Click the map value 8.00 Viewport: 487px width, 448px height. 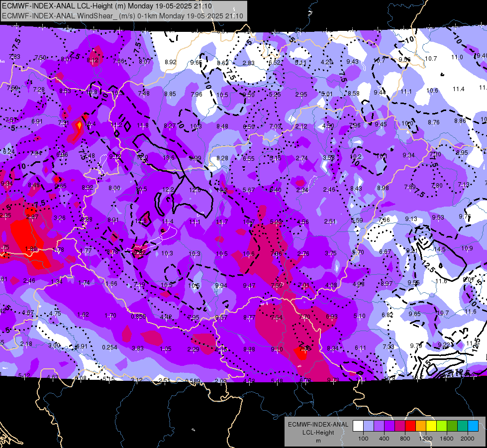tap(114, 188)
